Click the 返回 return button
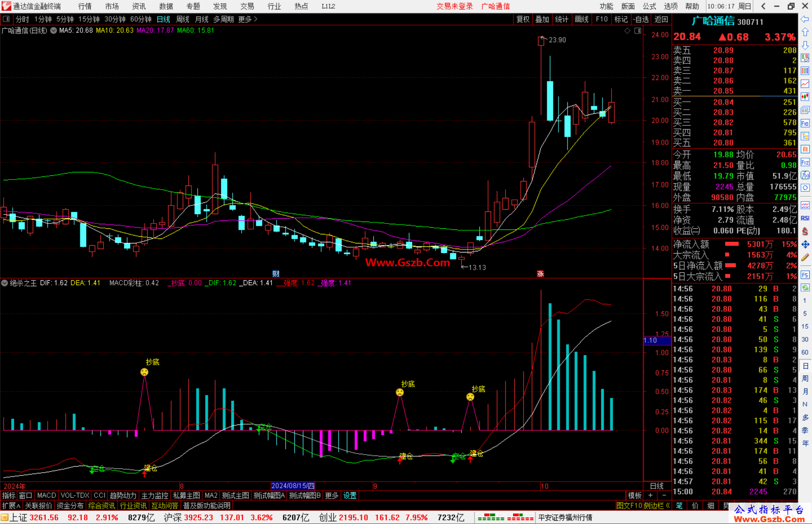Viewport: 812px width, 524px height. click(x=661, y=19)
